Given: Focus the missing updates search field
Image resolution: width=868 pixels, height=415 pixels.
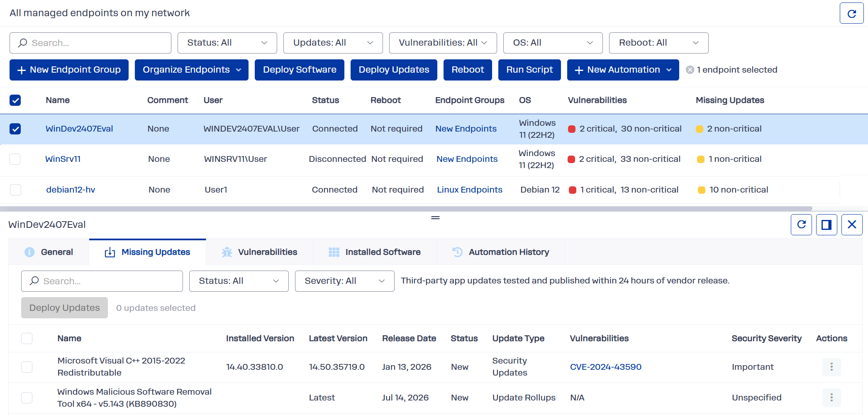Looking at the screenshot, I should (102, 281).
